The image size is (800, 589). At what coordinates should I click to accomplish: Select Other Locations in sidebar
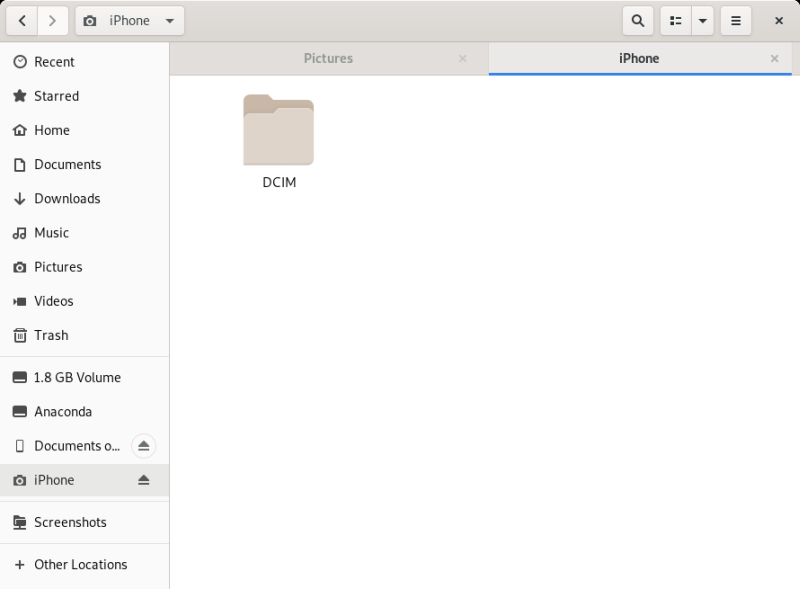coord(80,564)
